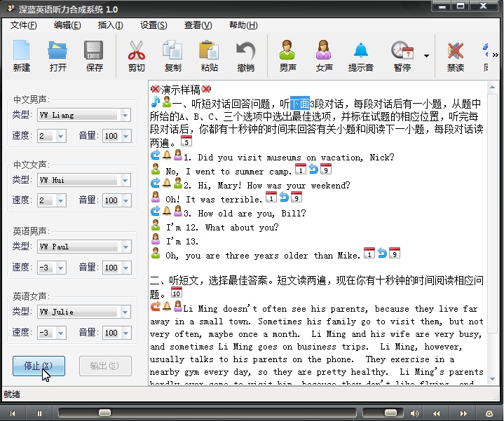Click the playback progress slider track
This screenshot has width=504, height=421.
[210, 413]
